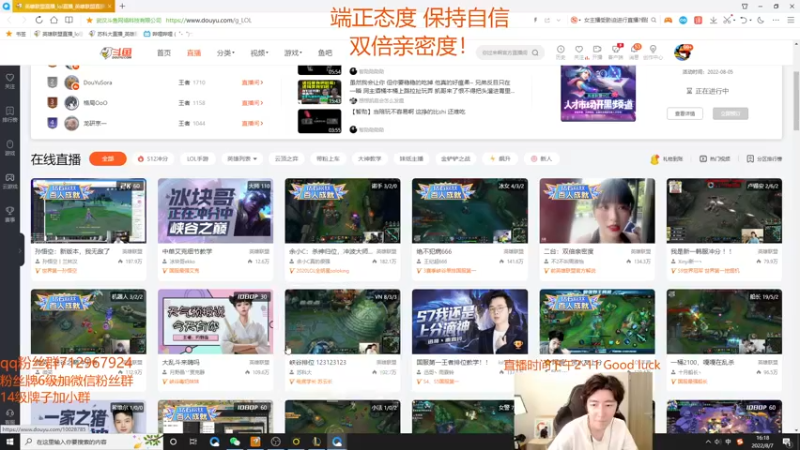Click browser scissors screenshot tool
This screenshot has height=450, width=800.
728,20
